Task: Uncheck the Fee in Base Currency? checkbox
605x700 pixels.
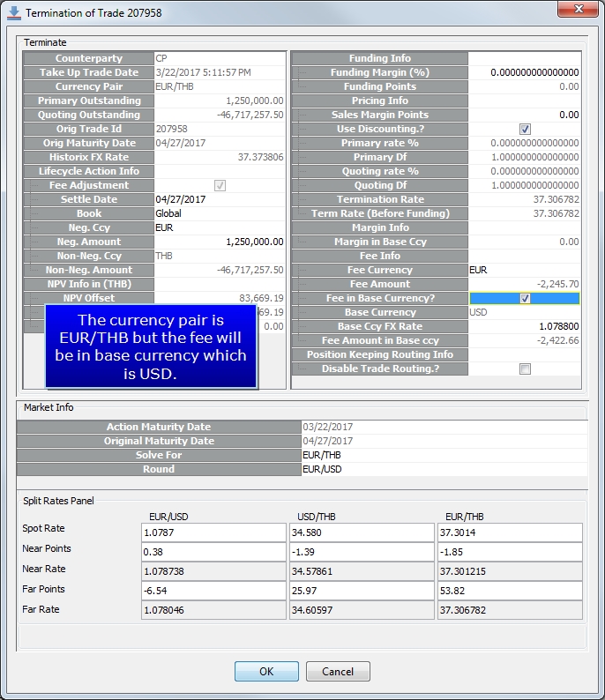Action: 525,298
